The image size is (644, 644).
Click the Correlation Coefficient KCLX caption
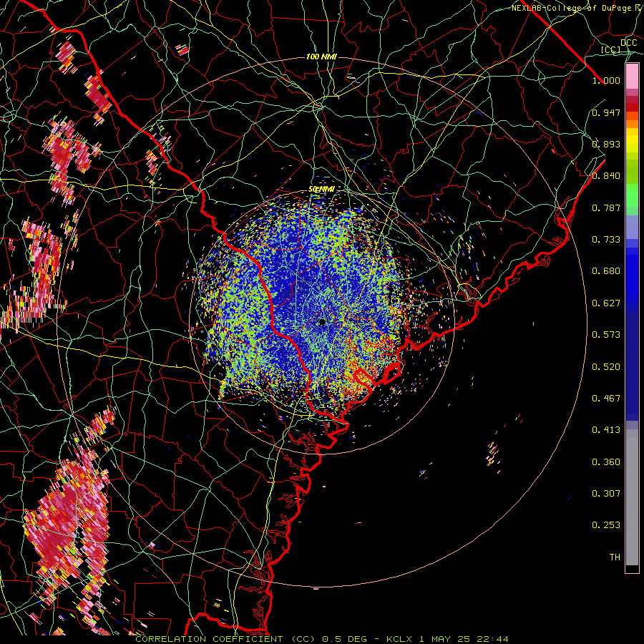point(322,639)
